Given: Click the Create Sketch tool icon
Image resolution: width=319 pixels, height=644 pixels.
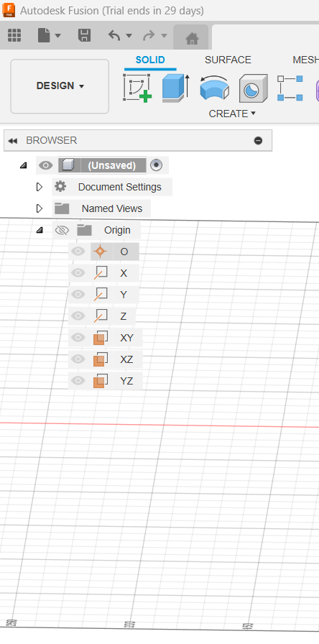Looking at the screenshot, I should click(137, 88).
